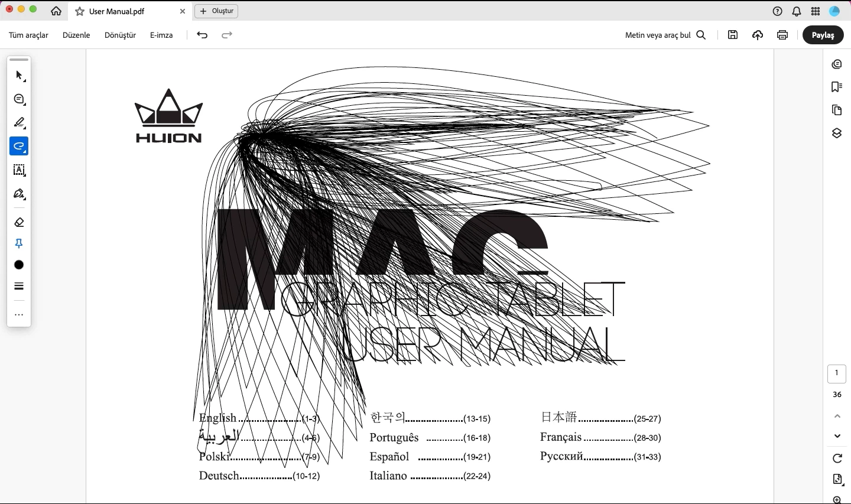
Task: Open the notifications bell
Action: coord(797,11)
